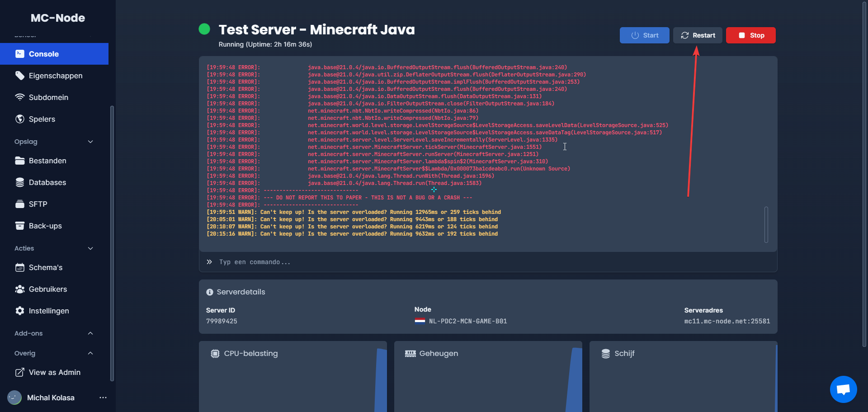This screenshot has height=412, width=868.
Task: Click the SFTP drive icon
Action: (19, 204)
